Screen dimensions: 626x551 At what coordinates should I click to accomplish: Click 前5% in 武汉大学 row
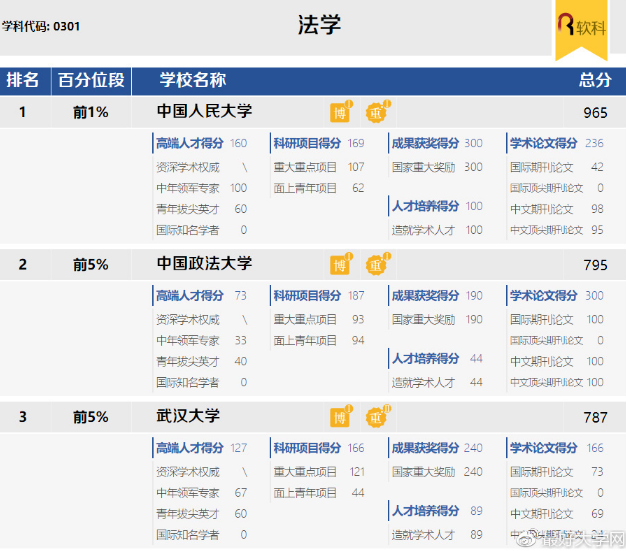pyautogui.click(x=91, y=417)
